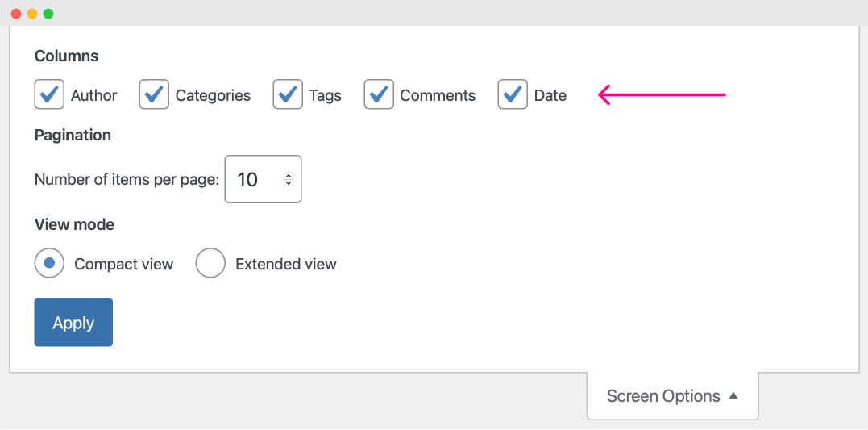Toggle the Categories column checkbox
Viewport: 868px width, 430px height.
[x=154, y=94]
